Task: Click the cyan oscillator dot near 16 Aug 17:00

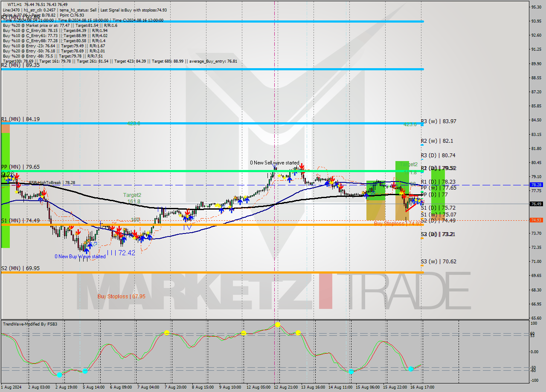Action: pyautogui.click(x=411, y=369)
